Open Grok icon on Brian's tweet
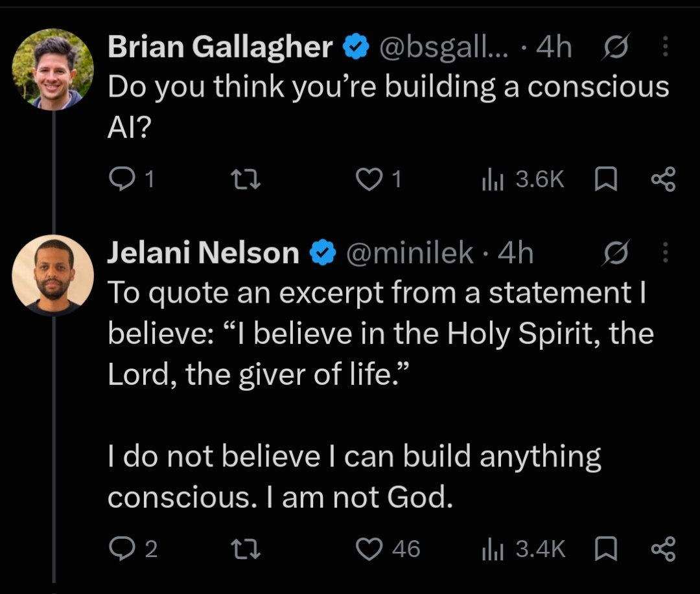This screenshot has height=594, width=700. [x=616, y=47]
